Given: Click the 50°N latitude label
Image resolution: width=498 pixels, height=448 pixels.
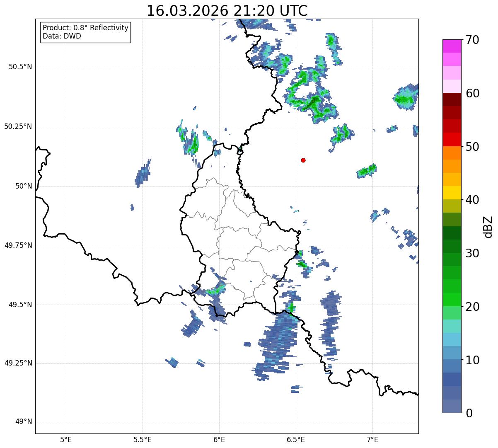Looking at the screenshot, I should click(24, 186).
